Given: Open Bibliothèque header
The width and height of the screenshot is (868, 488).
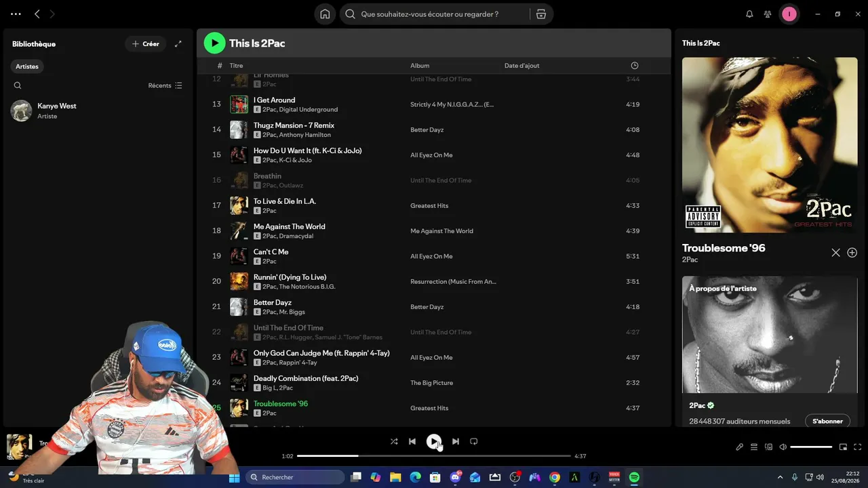Looking at the screenshot, I should pos(34,44).
